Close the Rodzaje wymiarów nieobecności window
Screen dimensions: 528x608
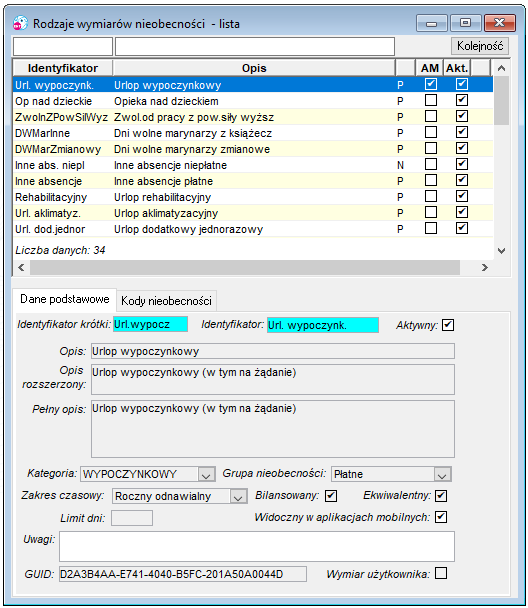pos(500,23)
